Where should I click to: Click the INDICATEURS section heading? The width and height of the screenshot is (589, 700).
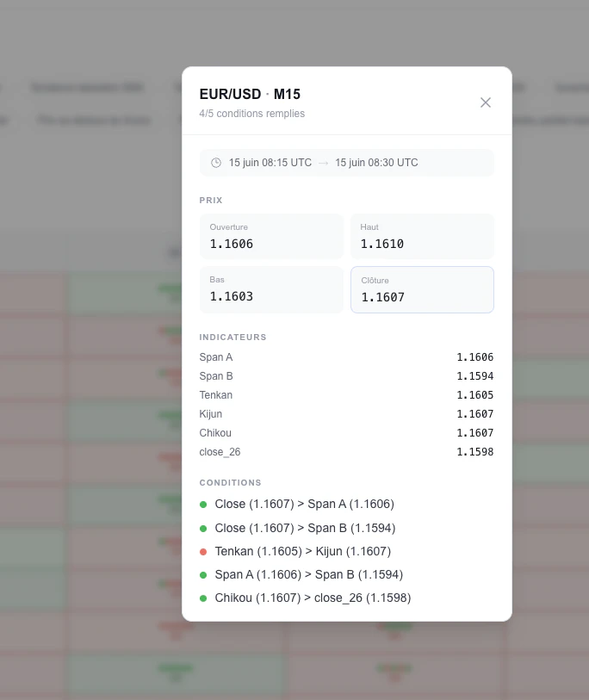[x=232, y=337]
